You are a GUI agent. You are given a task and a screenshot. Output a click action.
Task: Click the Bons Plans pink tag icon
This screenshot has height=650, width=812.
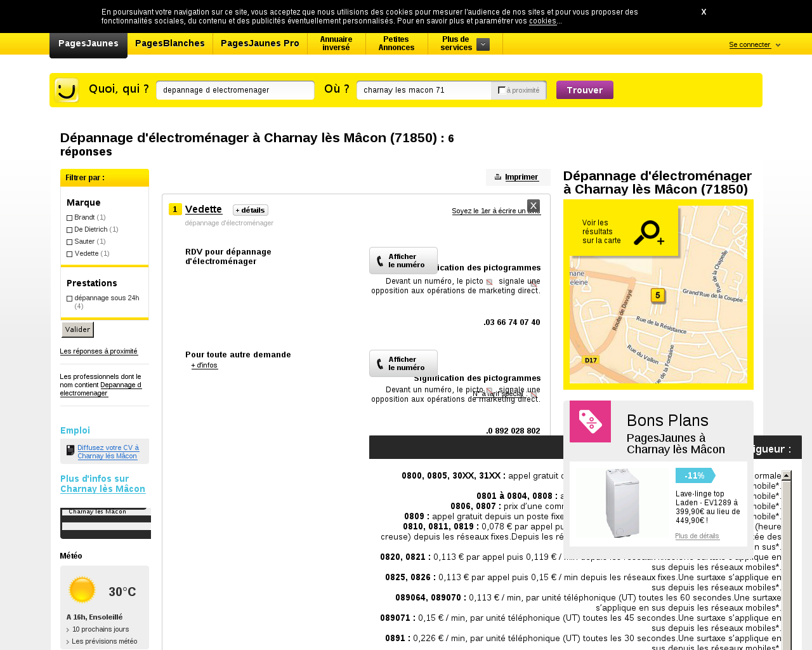click(x=590, y=421)
